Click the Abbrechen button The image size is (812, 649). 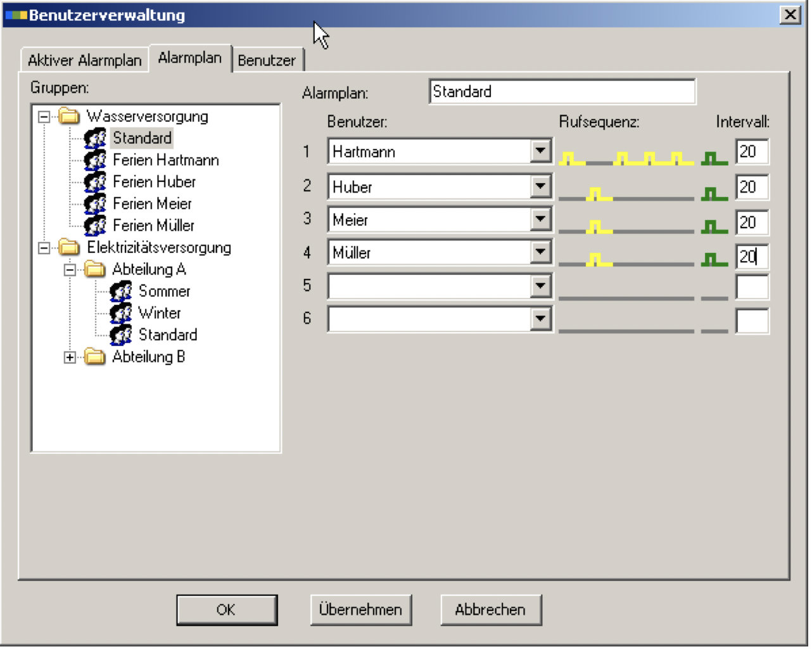click(x=491, y=610)
